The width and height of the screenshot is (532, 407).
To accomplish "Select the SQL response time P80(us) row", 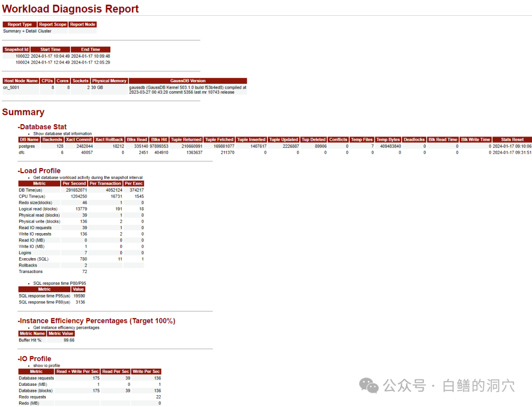I will click(x=52, y=302).
